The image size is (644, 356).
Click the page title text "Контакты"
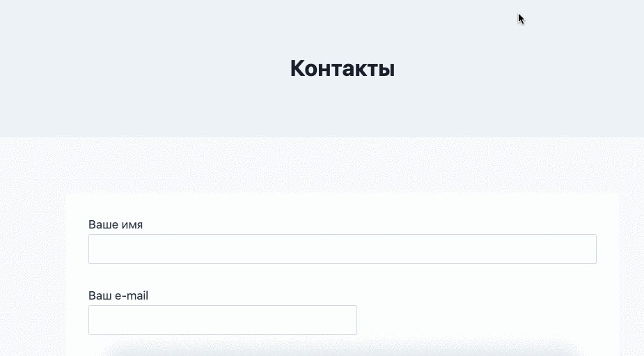342,68
